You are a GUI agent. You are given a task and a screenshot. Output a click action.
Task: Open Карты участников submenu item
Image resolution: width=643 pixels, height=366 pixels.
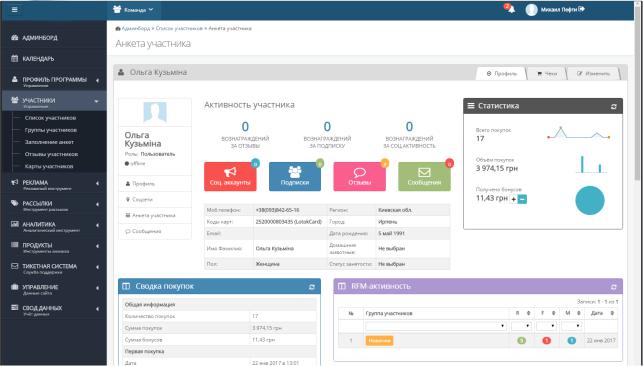49,166
